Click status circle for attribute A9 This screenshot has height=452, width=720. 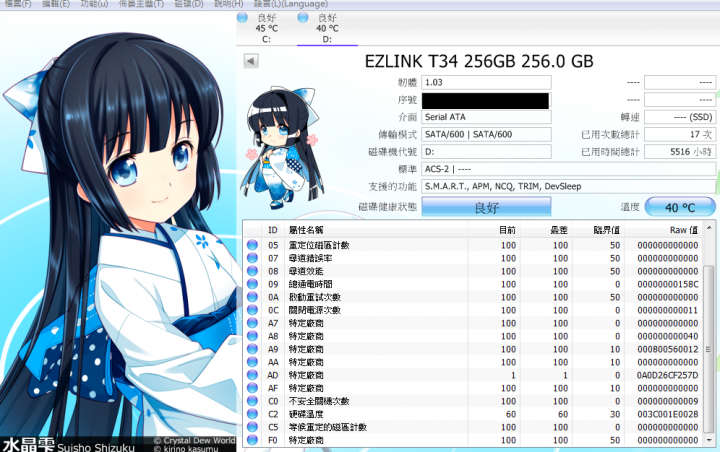pyautogui.click(x=252, y=349)
